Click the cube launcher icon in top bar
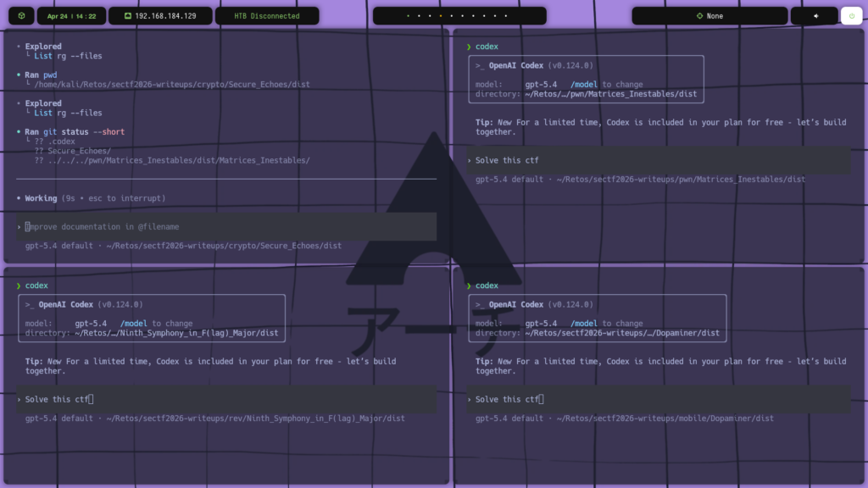Image resolution: width=868 pixels, height=488 pixels. tap(21, 16)
